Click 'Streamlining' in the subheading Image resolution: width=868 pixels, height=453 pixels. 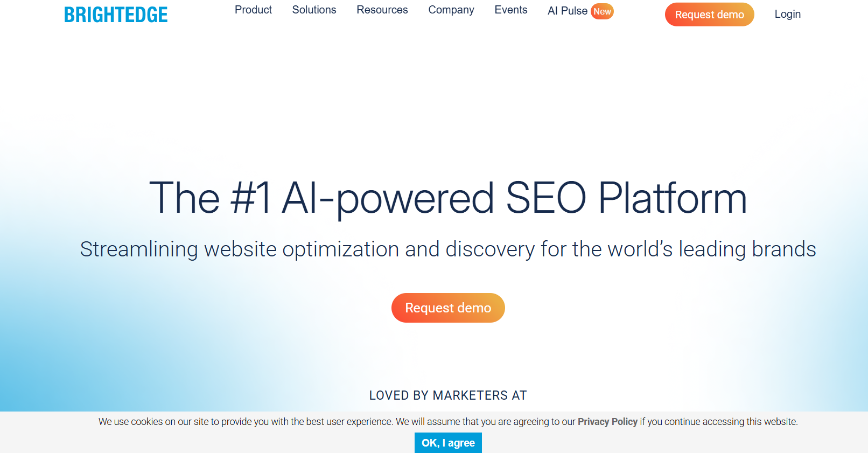click(139, 249)
